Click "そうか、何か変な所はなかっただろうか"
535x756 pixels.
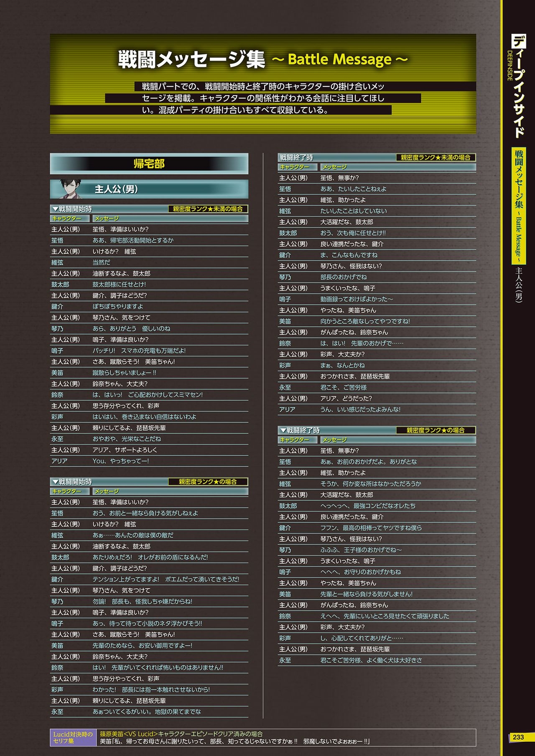371,484
